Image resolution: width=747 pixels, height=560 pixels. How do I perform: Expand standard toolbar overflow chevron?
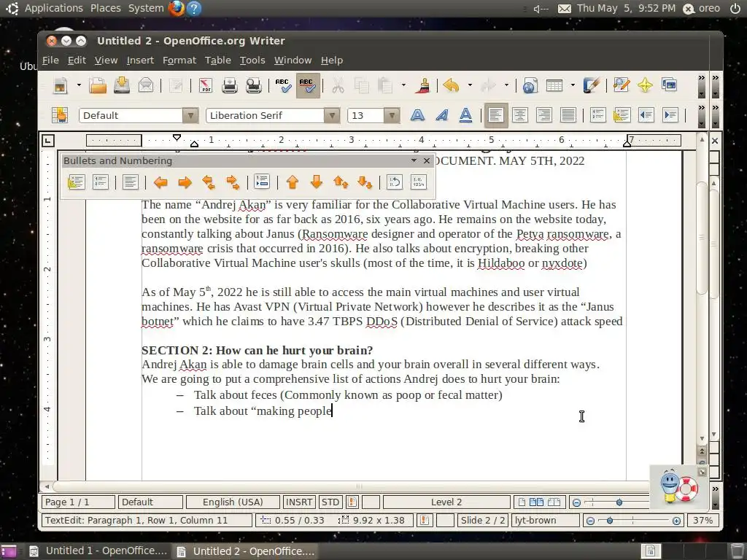701,77
